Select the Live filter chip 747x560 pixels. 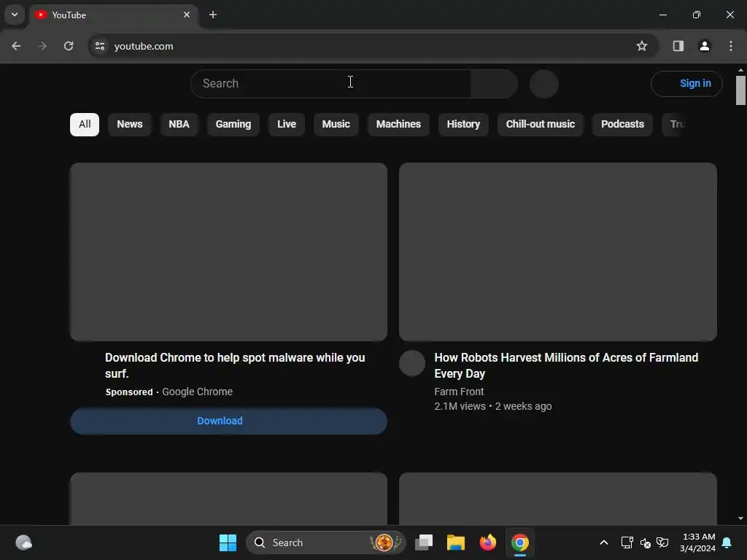(286, 124)
